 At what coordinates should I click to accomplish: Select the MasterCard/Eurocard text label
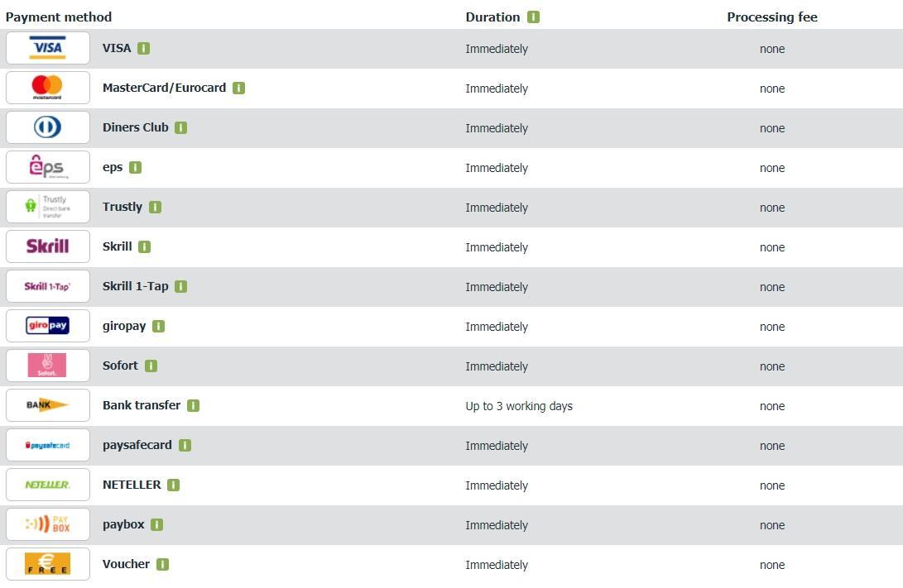tap(164, 88)
